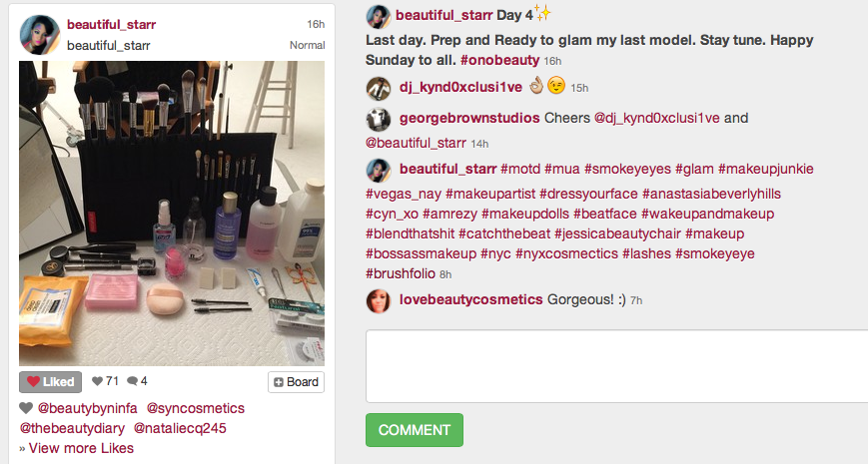
Task: Click beautiful_starr profile avatar above the photo
Action: point(40,35)
